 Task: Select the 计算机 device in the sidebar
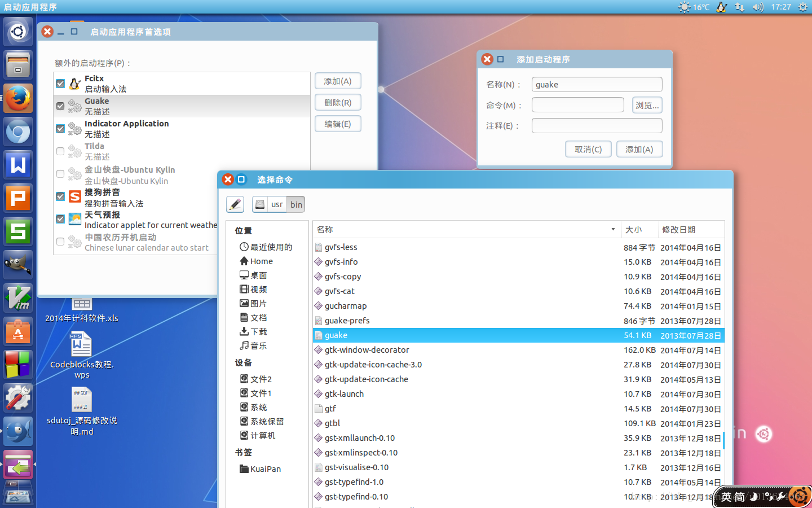pyautogui.click(x=258, y=436)
